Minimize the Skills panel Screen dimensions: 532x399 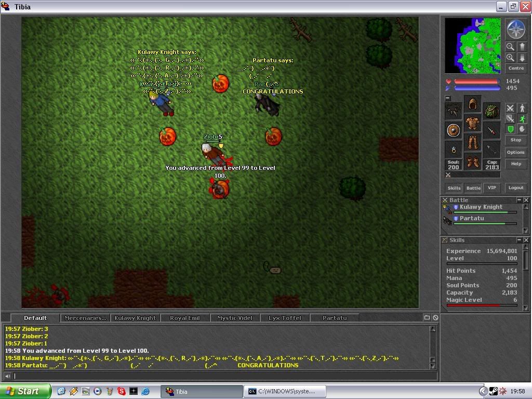(519, 240)
